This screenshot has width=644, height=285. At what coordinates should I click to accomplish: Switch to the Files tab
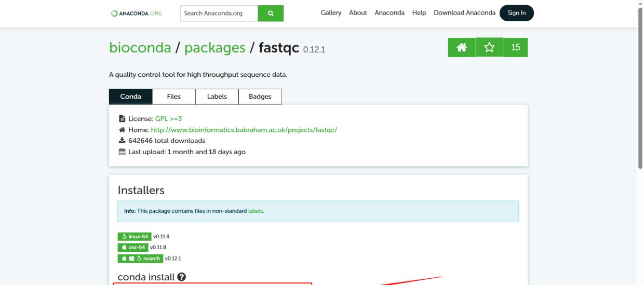(174, 97)
